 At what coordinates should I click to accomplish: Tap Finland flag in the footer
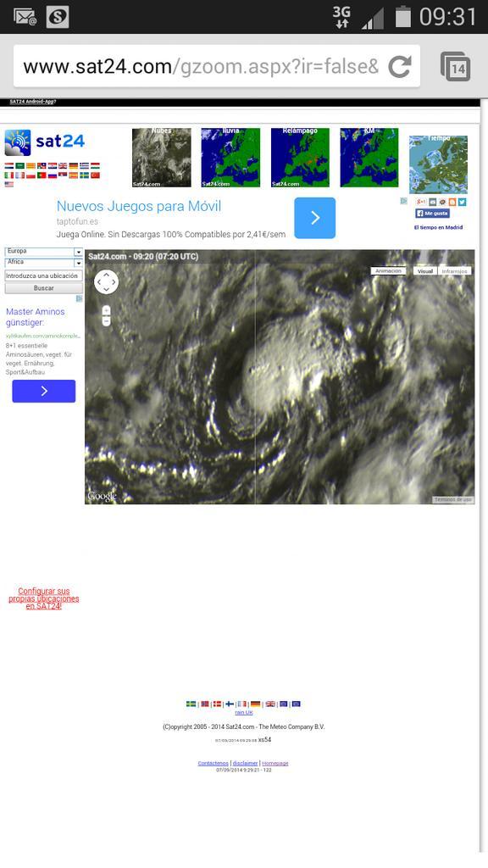coord(230,704)
